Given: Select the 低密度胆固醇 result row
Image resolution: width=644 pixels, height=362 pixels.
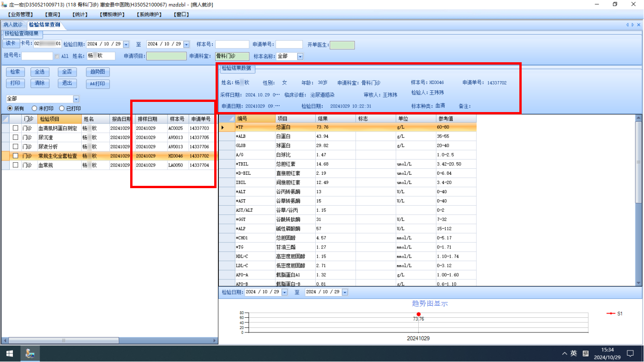Looking at the screenshot, I should click(348, 266).
